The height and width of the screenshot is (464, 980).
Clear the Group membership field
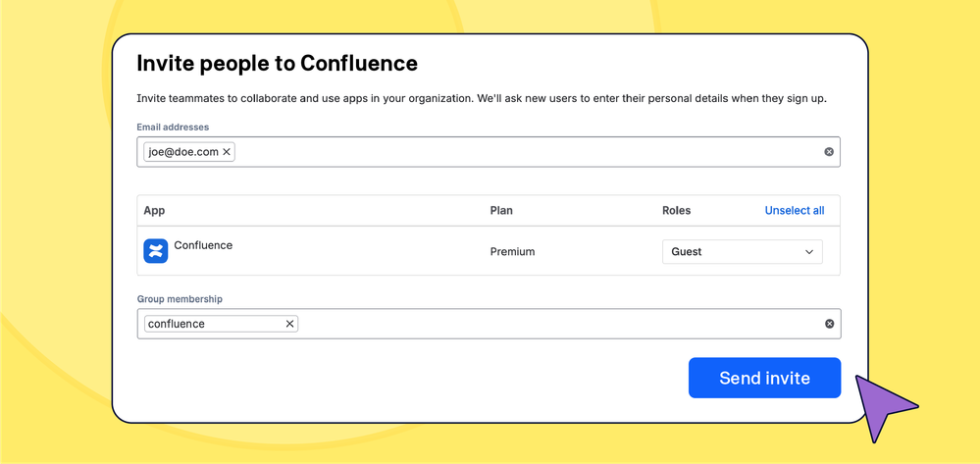coord(829,324)
